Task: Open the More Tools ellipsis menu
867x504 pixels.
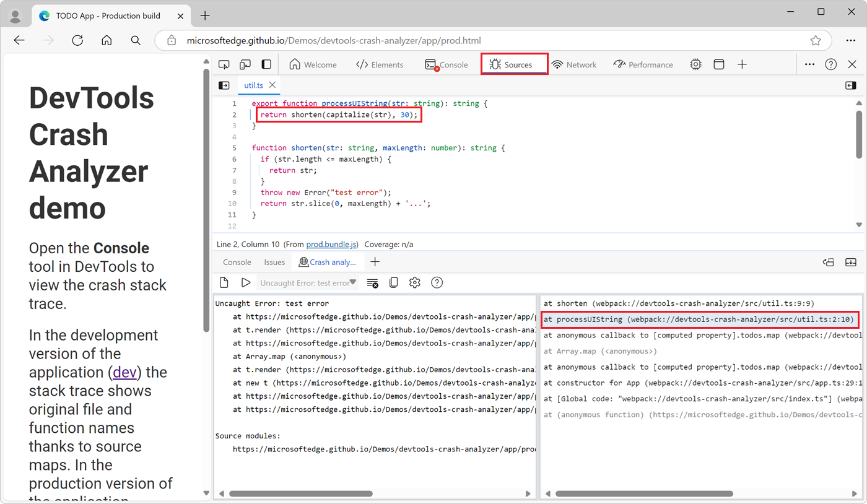Action: pyautogui.click(x=809, y=64)
